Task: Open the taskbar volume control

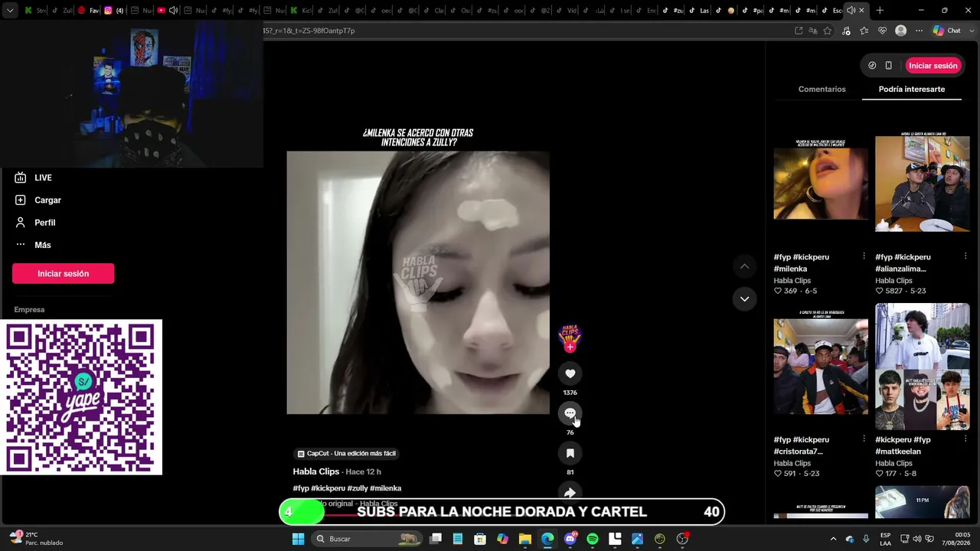Action: point(916,539)
